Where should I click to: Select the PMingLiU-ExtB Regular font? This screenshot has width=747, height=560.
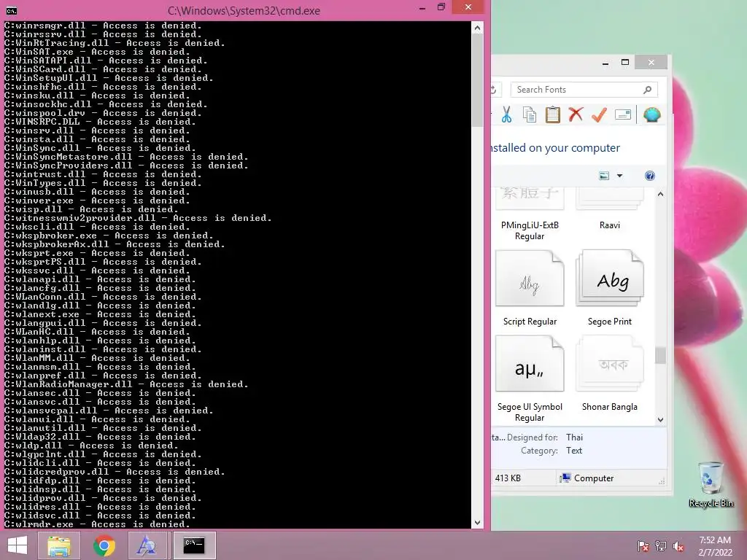point(530,214)
